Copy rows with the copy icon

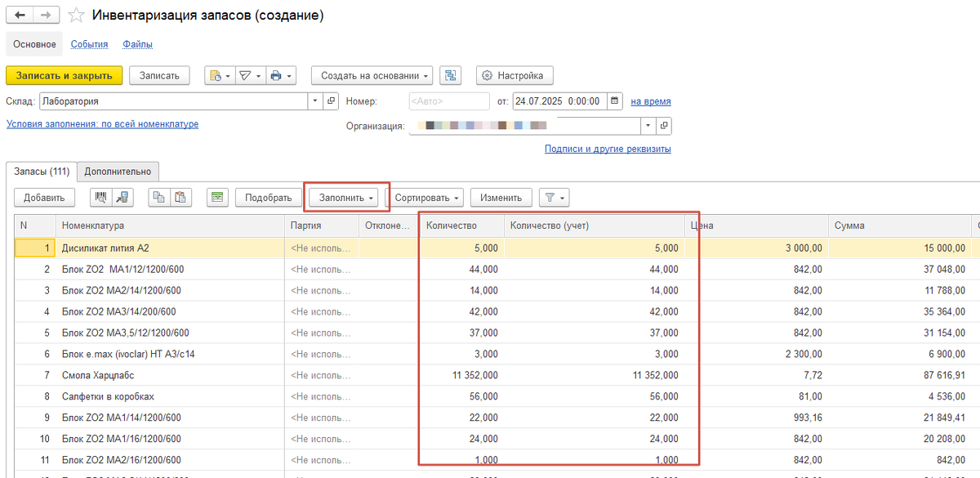click(158, 197)
